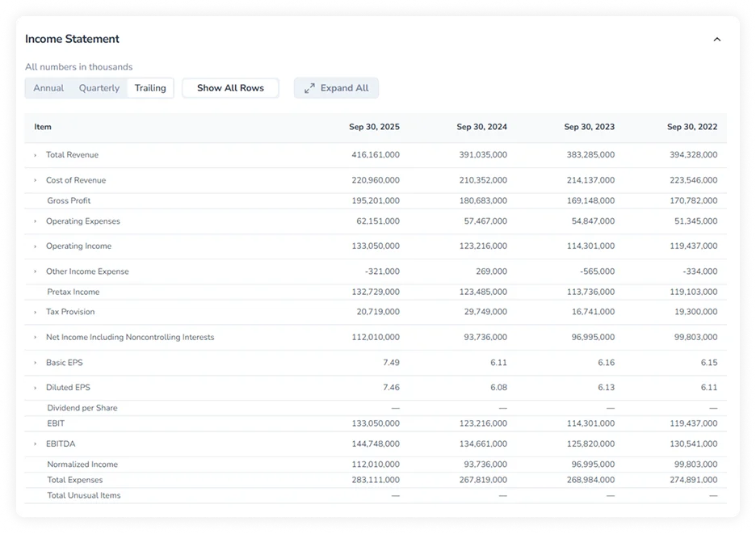Click Other Income Expense value -565,000
This screenshot has height=534, width=756.
pos(597,271)
